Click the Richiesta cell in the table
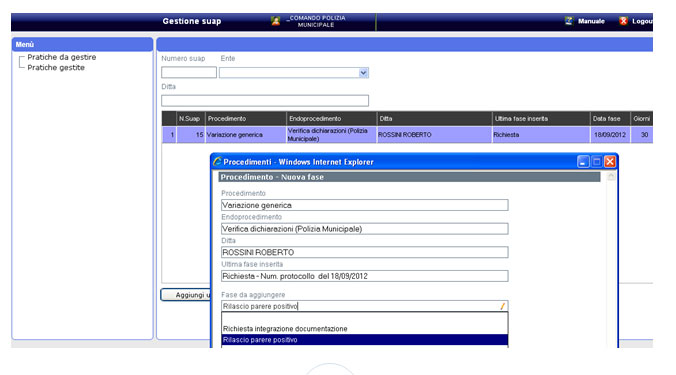The image size is (676, 375). pos(541,134)
